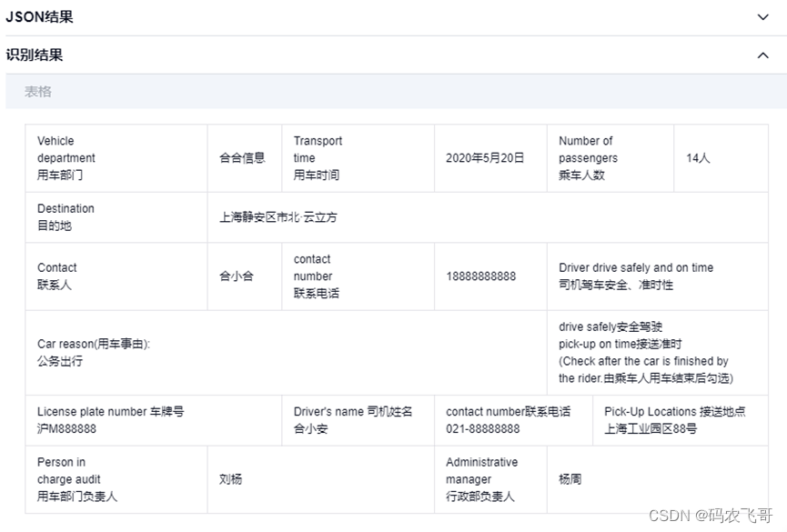
Task: Click the contact number 联系电话 label cell
Action: (358, 276)
